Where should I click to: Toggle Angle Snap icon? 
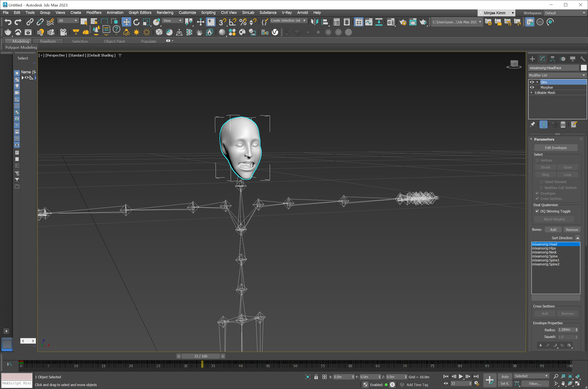point(233,22)
